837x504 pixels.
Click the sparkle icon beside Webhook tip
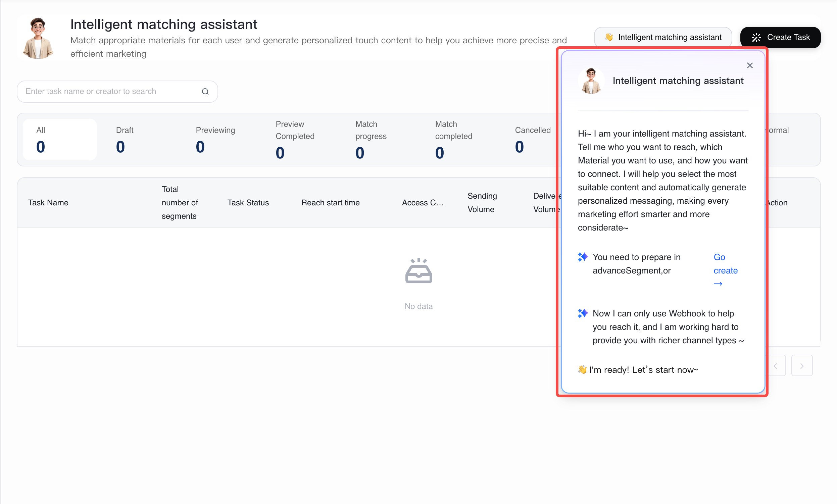(x=583, y=313)
